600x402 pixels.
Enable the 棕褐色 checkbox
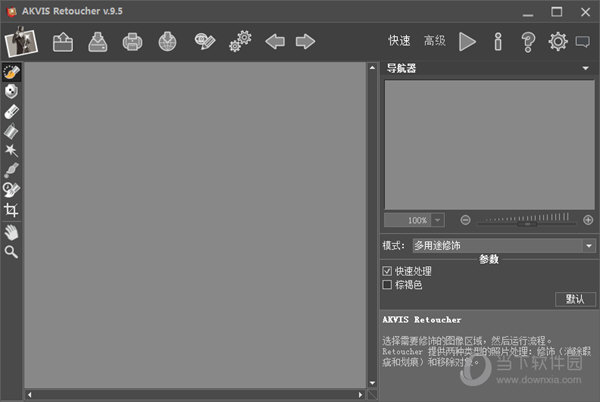pos(387,285)
